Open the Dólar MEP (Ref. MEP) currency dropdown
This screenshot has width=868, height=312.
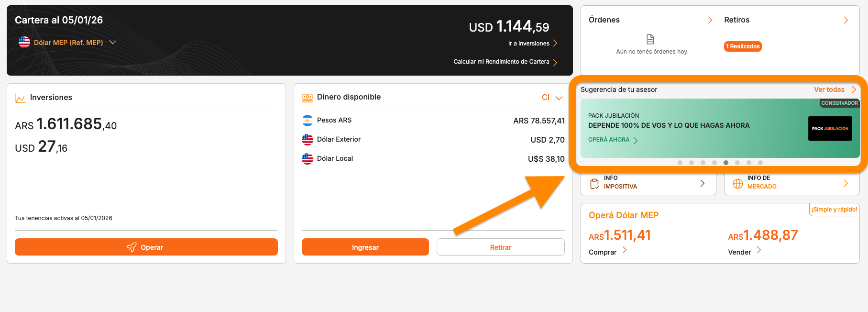pos(112,43)
